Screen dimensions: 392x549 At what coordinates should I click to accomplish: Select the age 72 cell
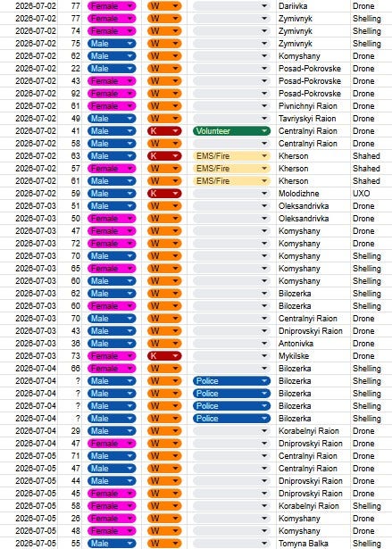[x=70, y=244]
